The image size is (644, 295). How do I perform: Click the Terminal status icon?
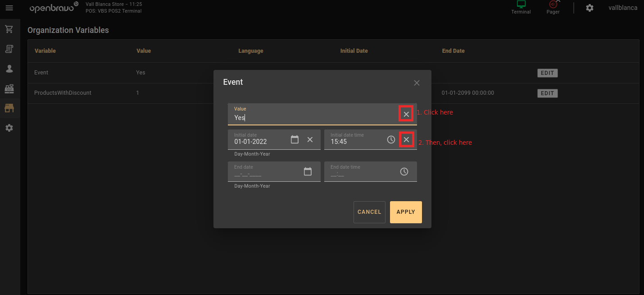pos(521,5)
